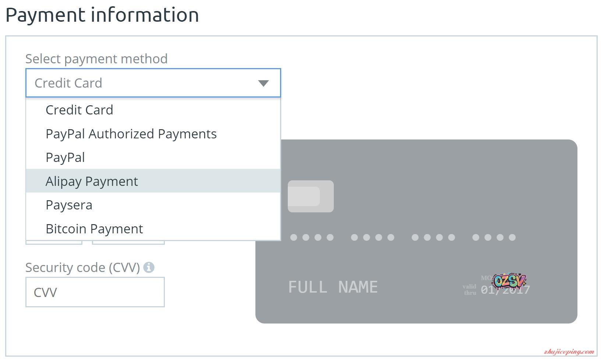Select Alipay Payment from the list
601x364 pixels.
(x=92, y=181)
